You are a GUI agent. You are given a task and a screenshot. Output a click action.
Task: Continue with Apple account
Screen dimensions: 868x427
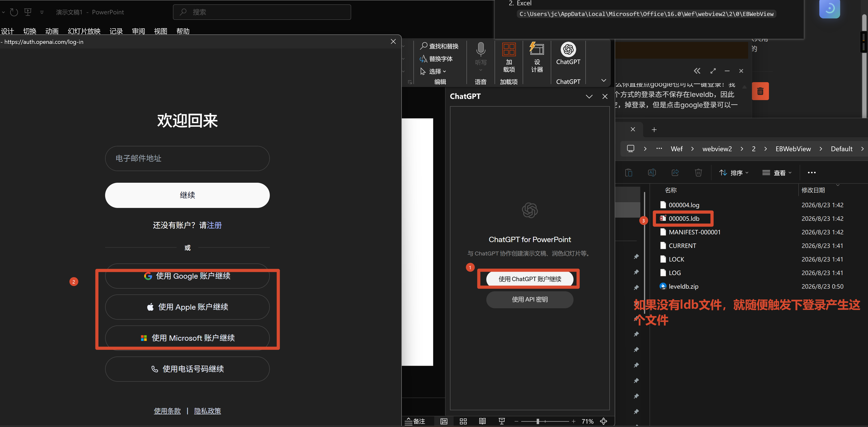pos(187,307)
